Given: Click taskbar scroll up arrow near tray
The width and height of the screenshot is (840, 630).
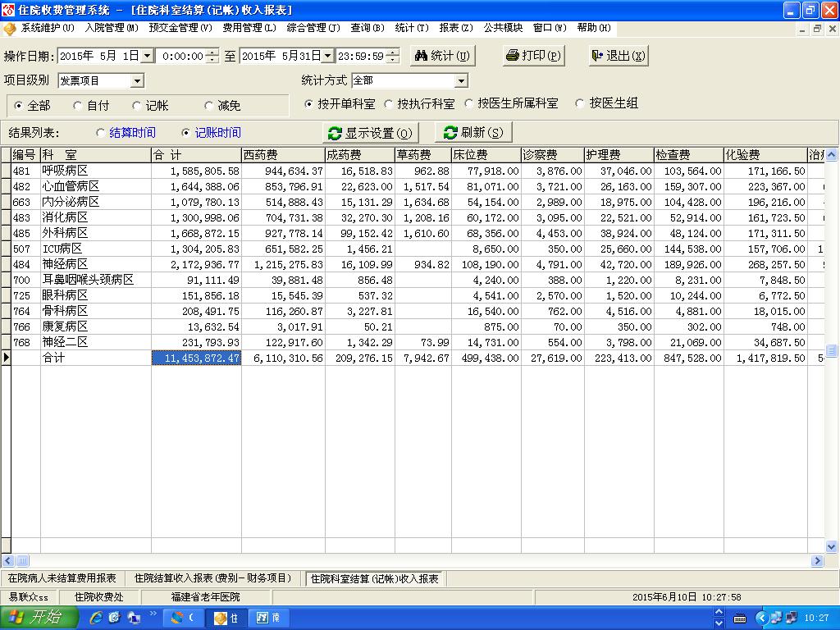Looking at the screenshot, I should click(719, 612).
